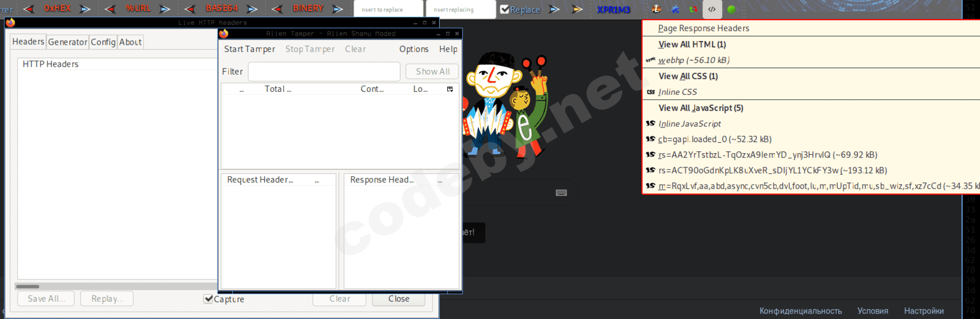This screenshot has height=319, width=980.
Task: Click the blue bug toolbar icon
Action: 675,9
